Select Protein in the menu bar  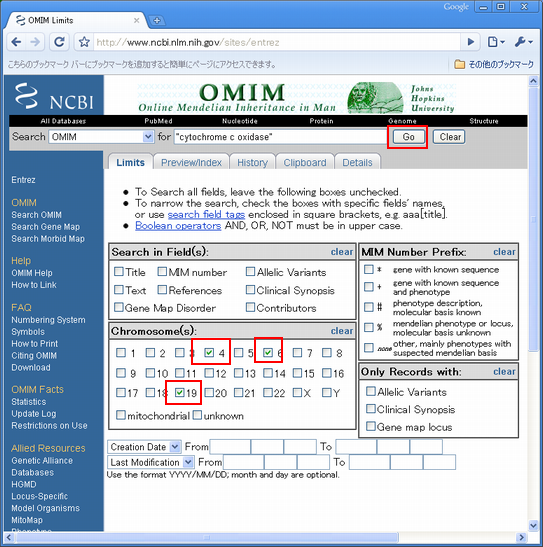(x=321, y=121)
